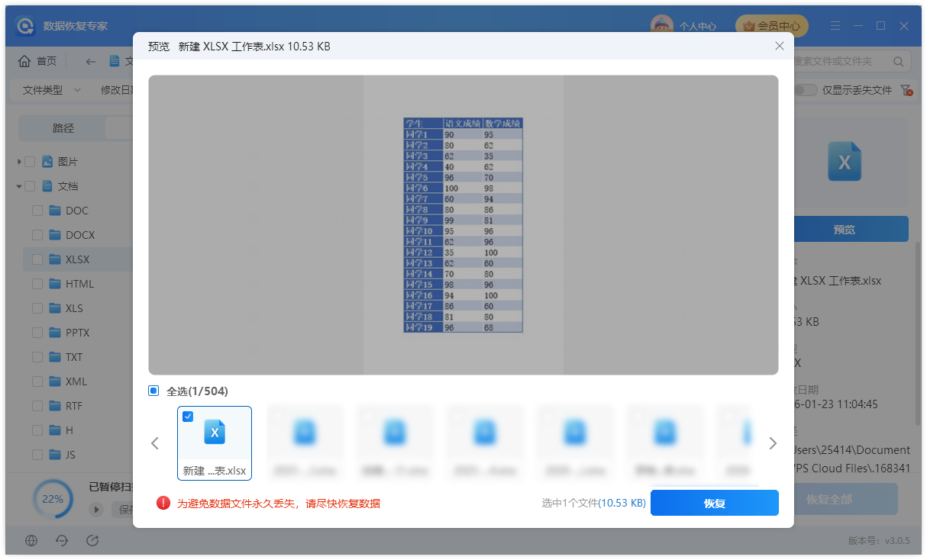Click the globe language icon
This screenshot has height=560, width=927.
coord(31,540)
